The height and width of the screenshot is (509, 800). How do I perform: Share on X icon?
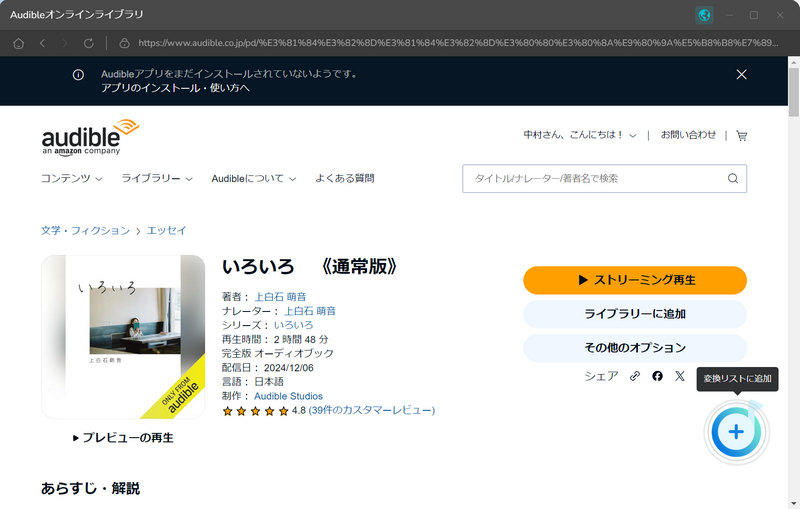pyautogui.click(x=680, y=376)
